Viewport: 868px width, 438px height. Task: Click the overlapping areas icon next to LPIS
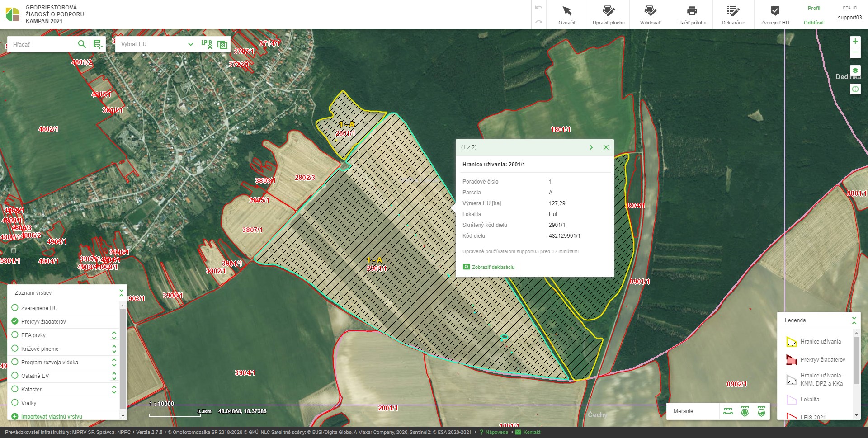click(x=222, y=44)
